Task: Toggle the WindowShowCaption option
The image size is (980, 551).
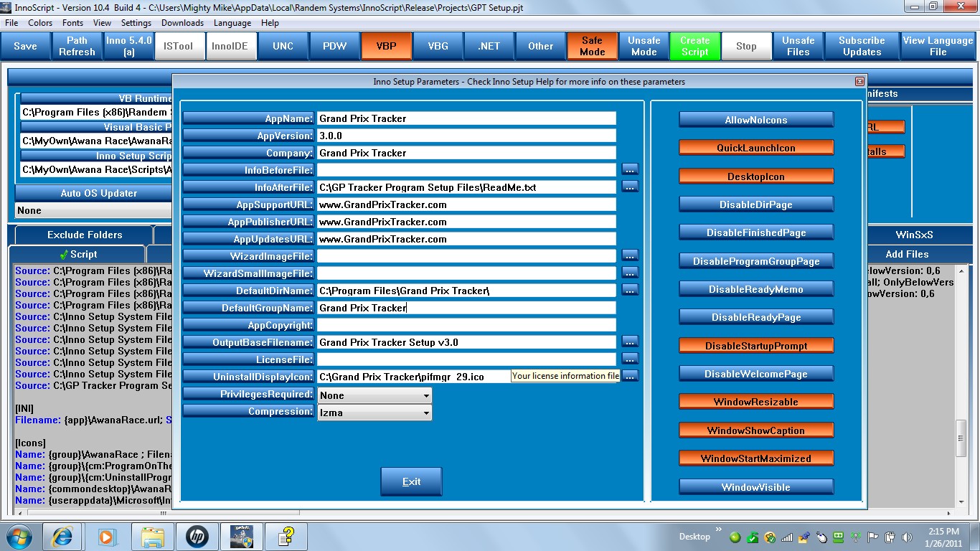Action: click(x=756, y=430)
